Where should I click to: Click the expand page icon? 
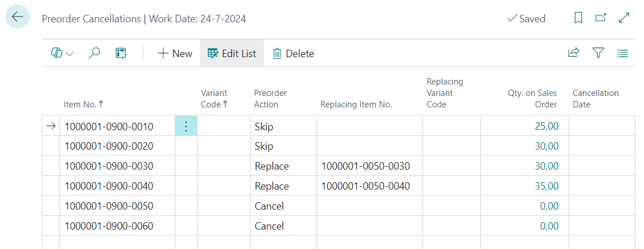click(623, 18)
